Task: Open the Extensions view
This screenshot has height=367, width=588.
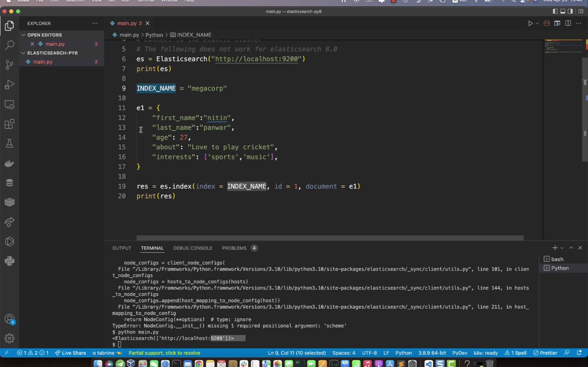Action: point(9,124)
